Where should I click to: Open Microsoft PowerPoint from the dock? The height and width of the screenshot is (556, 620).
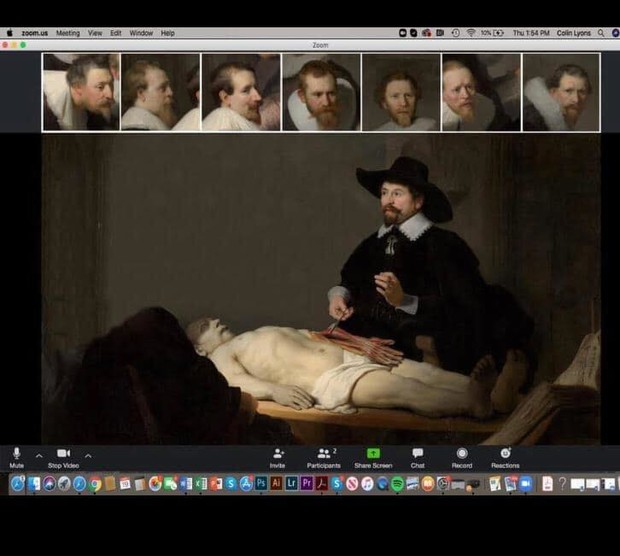(216, 484)
